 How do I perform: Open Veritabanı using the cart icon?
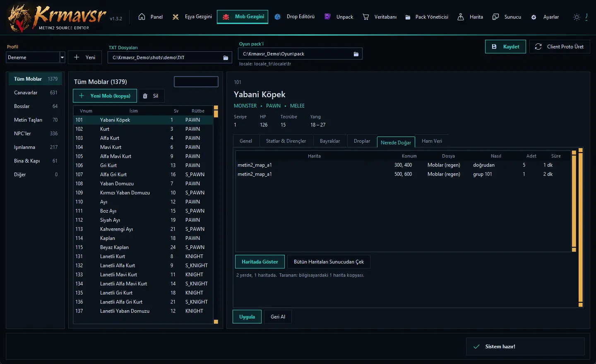[366, 17]
